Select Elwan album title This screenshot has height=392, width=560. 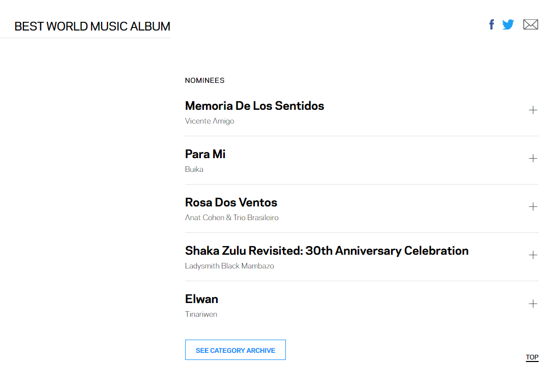tap(201, 299)
